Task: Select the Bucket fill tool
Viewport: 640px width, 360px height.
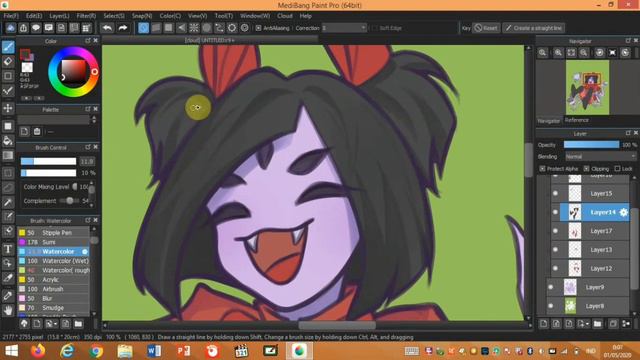Action: (x=8, y=141)
